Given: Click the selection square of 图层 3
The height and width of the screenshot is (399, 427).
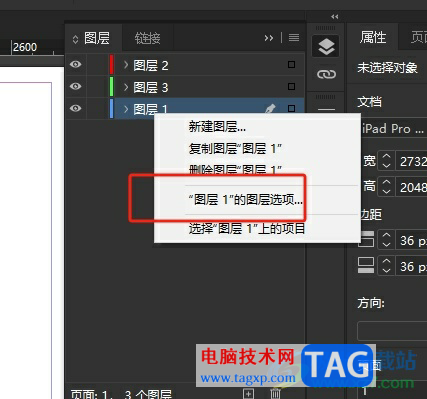Looking at the screenshot, I should point(291,86).
